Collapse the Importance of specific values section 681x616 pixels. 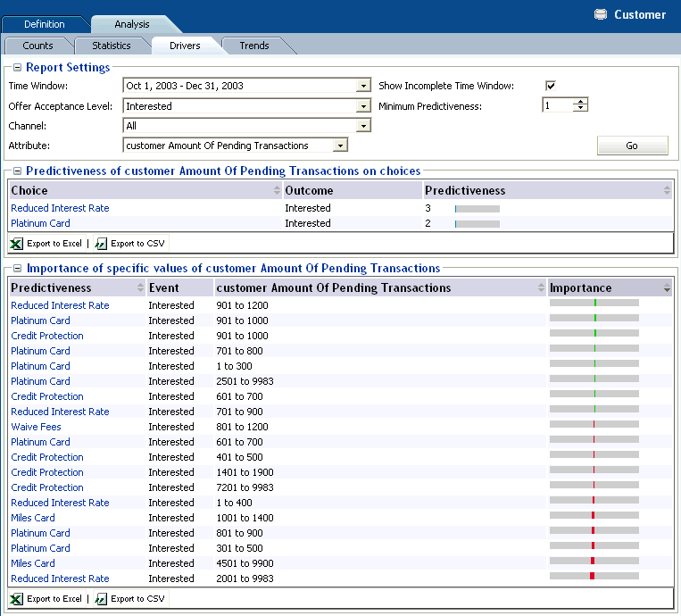(17, 269)
